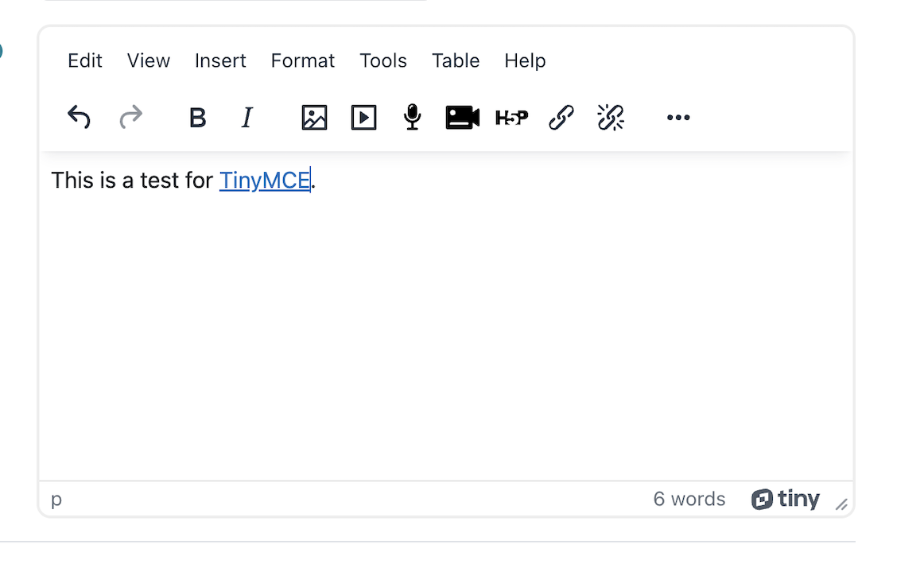Open the insert link tool
The width and height of the screenshot is (924, 568).
(x=561, y=117)
